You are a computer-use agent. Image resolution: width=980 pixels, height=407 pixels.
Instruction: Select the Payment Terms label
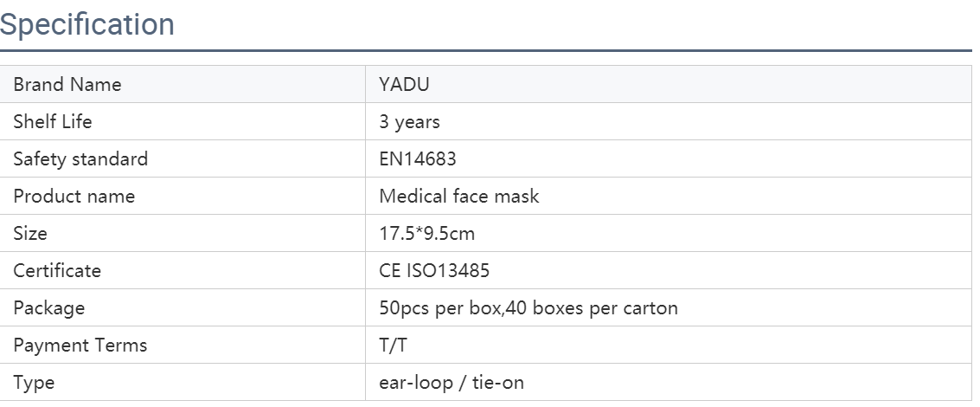tap(80, 345)
